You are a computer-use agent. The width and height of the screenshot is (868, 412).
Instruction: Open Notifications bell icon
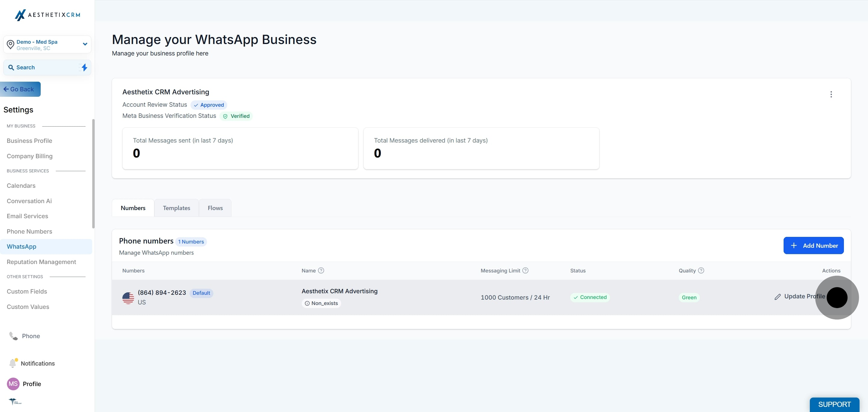(13, 363)
